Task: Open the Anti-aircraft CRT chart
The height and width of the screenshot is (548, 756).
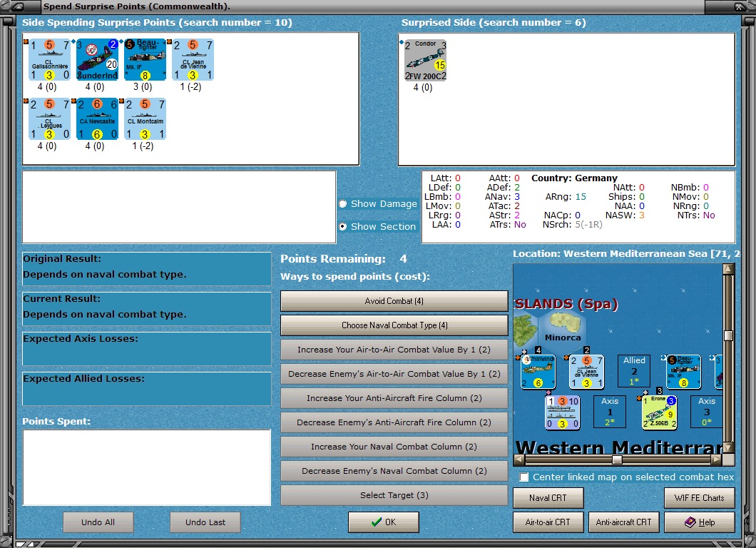Action: (623, 522)
